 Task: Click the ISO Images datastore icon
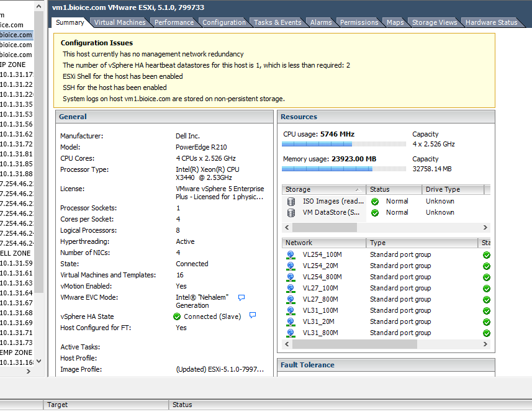coord(291,201)
